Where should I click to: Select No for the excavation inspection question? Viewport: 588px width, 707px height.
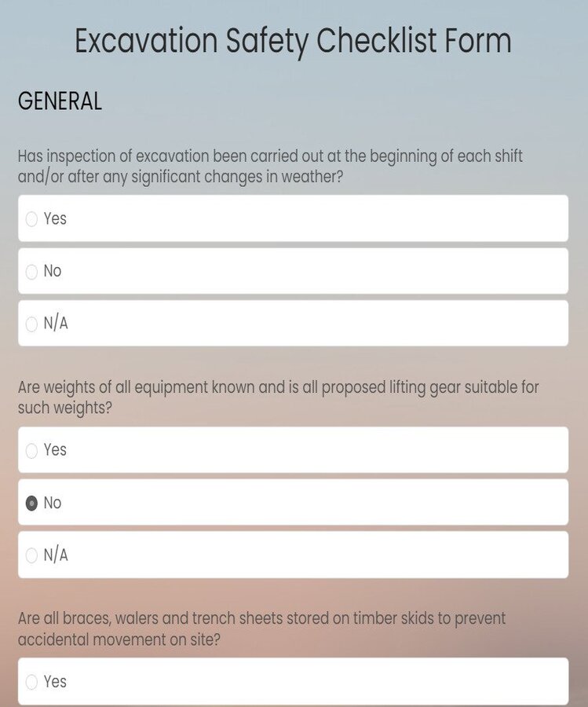coord(32,271)
